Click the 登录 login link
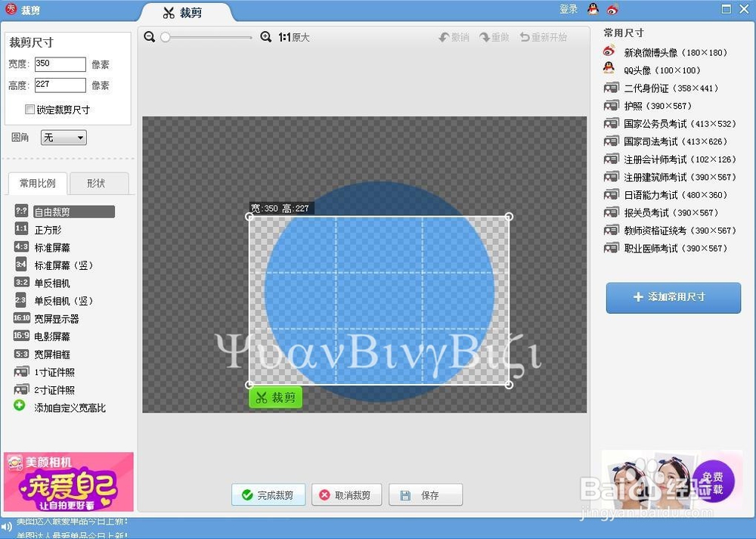 coord(569,8)
